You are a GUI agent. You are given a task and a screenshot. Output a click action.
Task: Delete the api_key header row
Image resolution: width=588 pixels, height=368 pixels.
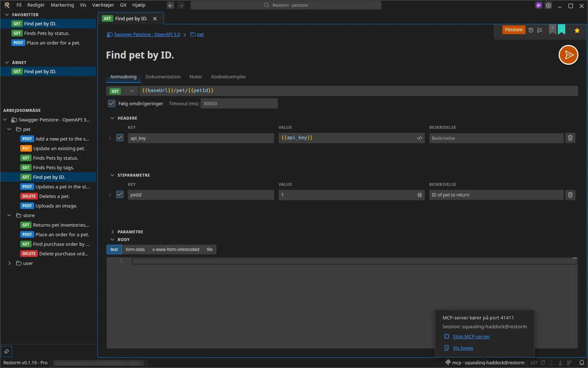point(570,138)
